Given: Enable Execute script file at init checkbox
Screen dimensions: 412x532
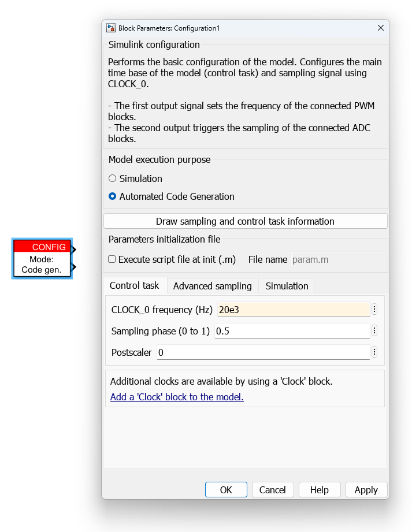Looking at the screenshot, I should point(112,259).
